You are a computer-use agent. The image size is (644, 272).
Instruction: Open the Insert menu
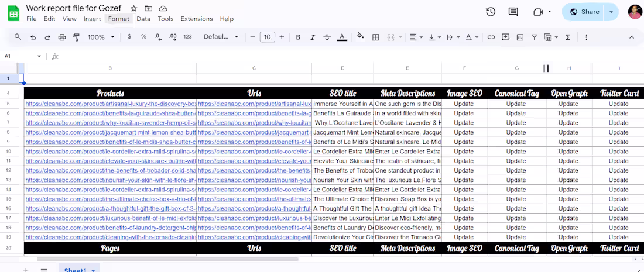pyautogui.click(x=93, y=19)
